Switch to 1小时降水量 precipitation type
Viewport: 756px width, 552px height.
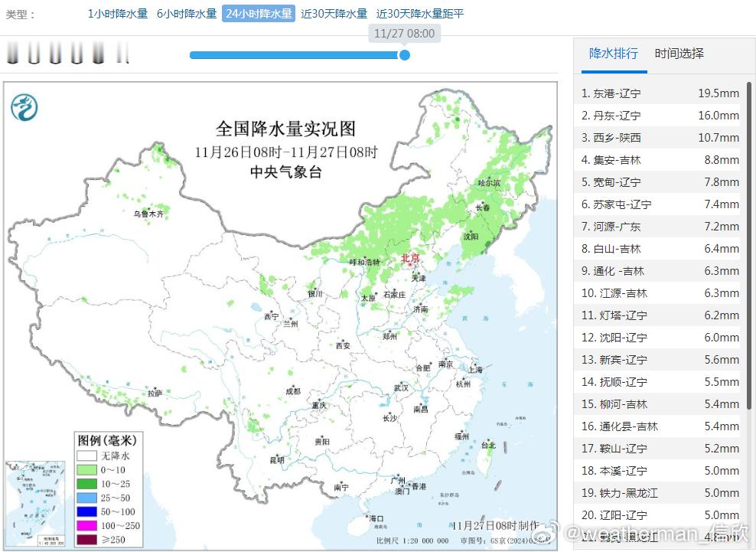pos(116,13)
